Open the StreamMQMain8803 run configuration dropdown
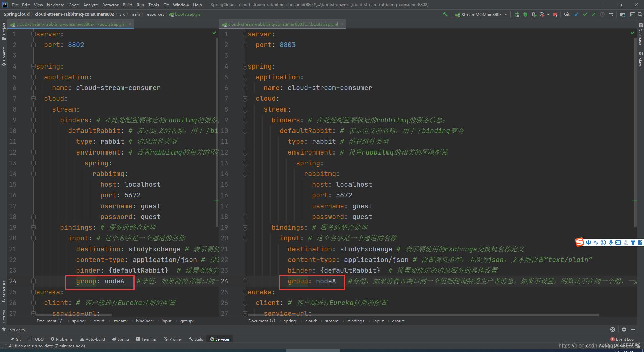This screenshot has width=644, height=352. click(x=481, y=14)
